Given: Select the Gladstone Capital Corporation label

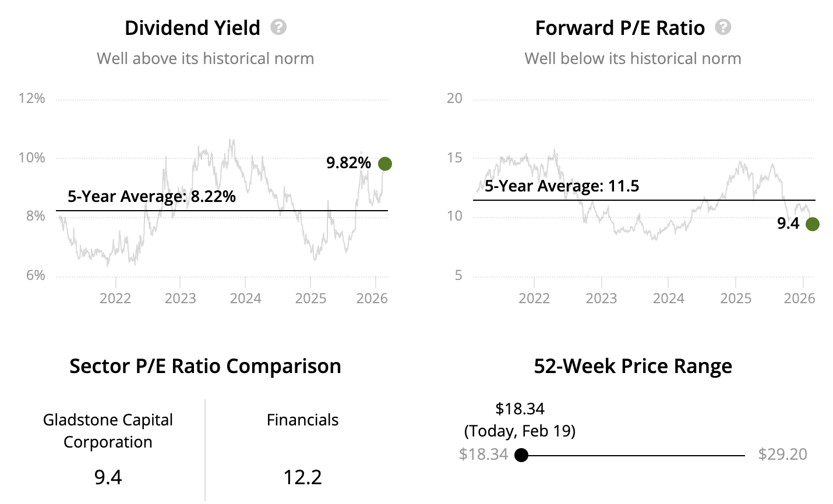Looking at the screenshot, I should click(x=108, y=431).
